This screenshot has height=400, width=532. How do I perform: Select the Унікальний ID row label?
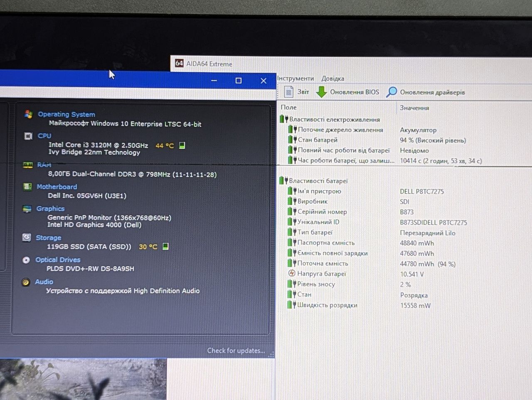tap(318, 222)
